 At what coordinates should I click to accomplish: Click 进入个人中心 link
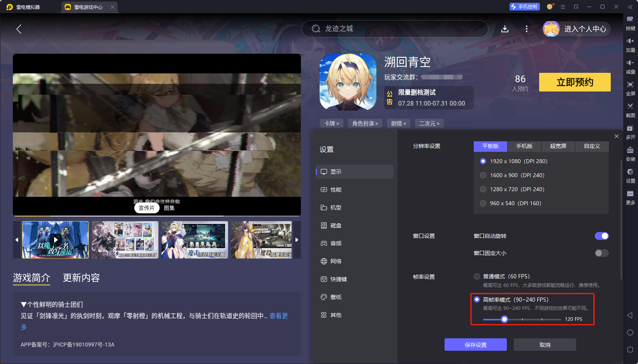[x=585, y=29]
